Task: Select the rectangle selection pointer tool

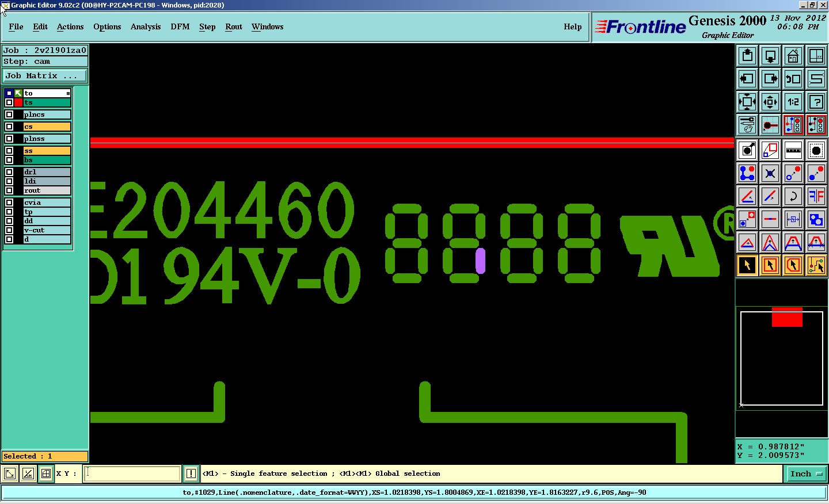Action: click(770, 265)
